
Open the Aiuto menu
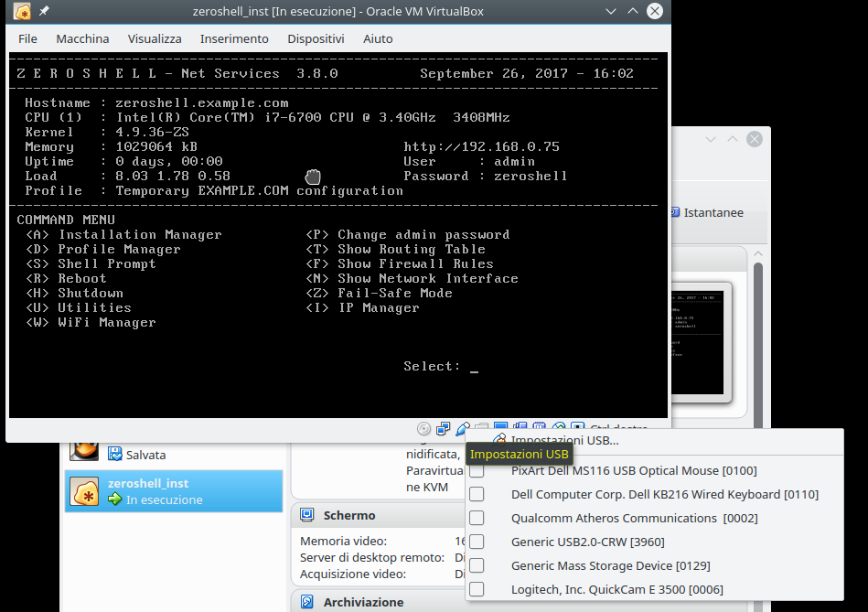click(378, 38)
